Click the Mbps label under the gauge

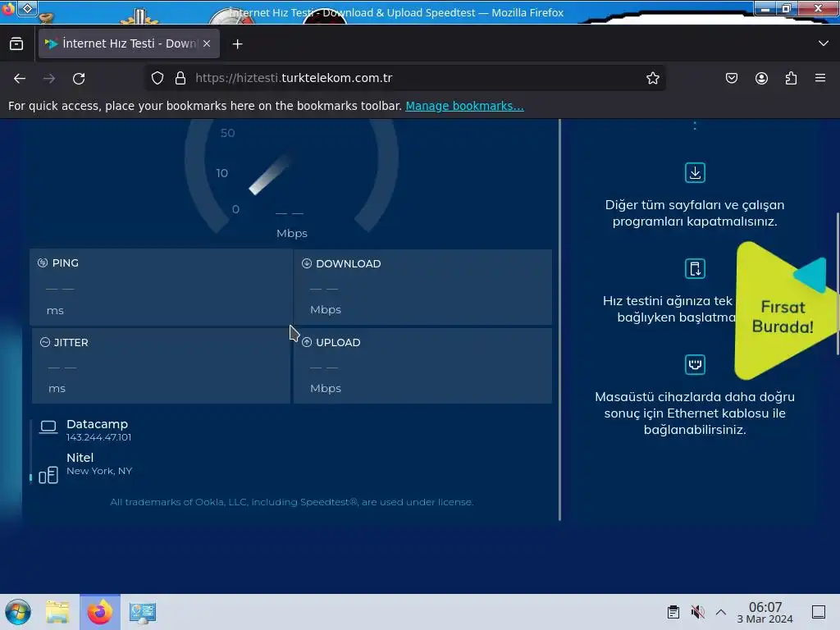pos(292,233)
